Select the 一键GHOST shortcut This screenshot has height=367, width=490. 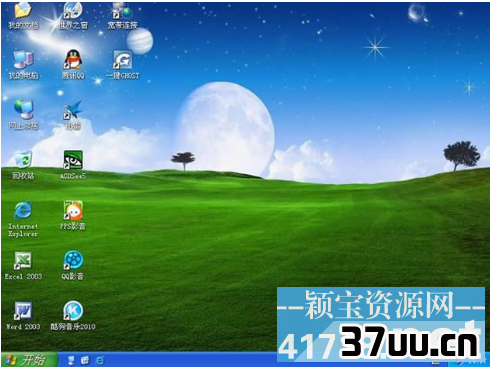coord(123,60)
